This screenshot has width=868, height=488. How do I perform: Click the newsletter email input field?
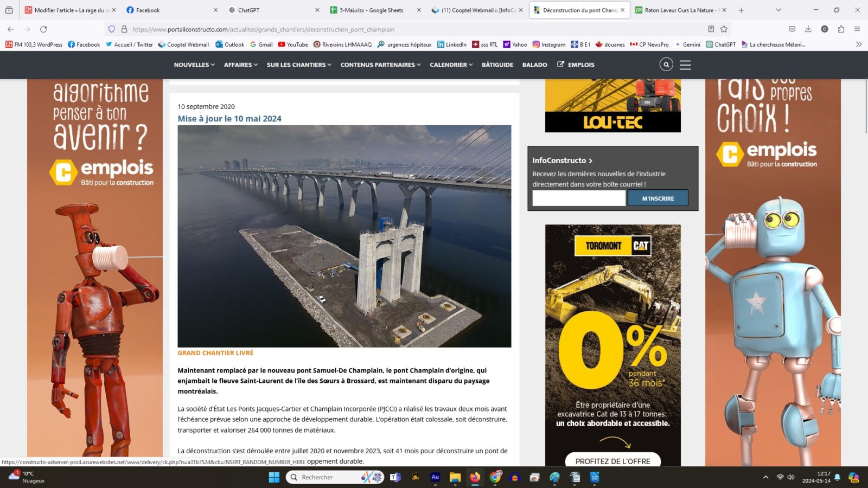578,198
